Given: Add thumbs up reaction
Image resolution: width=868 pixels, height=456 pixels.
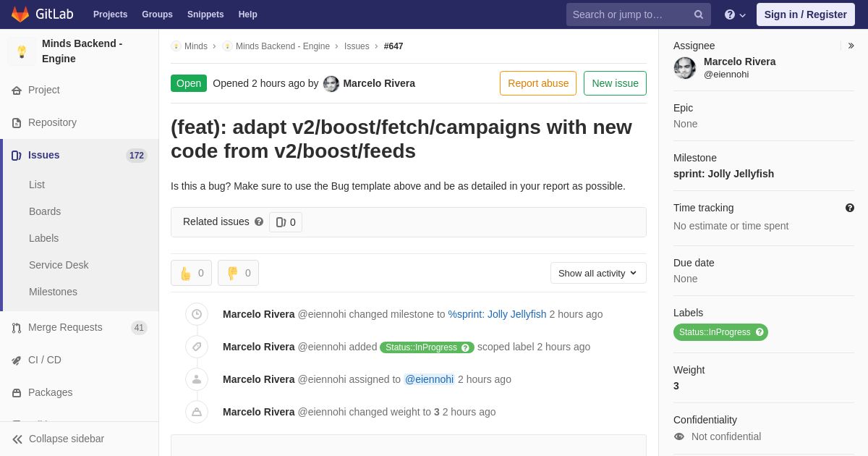Looking at the screenshot, I should [191, 273].
